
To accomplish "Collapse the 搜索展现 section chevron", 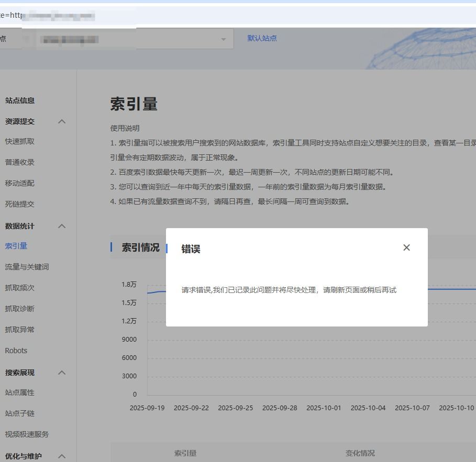I will (62, 373).
